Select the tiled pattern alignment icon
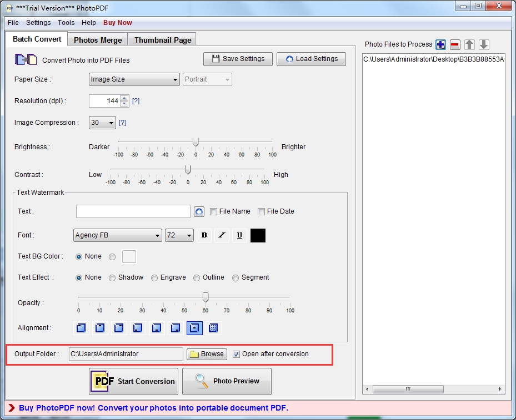 (x=213, y=328)
